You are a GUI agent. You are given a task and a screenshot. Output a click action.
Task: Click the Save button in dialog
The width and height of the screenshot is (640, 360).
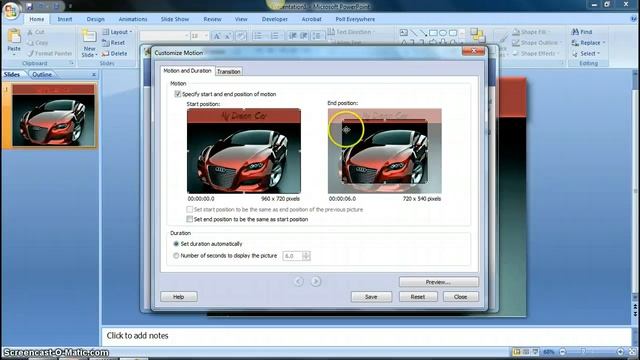point(371,297)
